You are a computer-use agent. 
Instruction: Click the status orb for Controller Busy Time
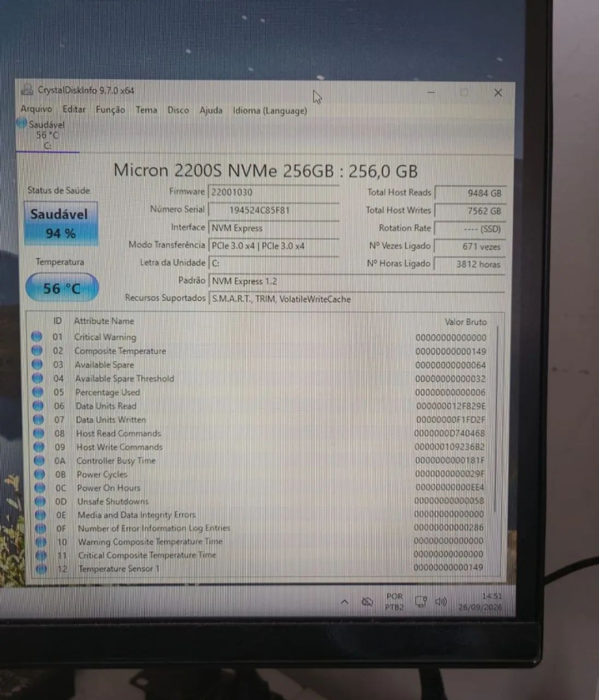(x=39, y=460)
